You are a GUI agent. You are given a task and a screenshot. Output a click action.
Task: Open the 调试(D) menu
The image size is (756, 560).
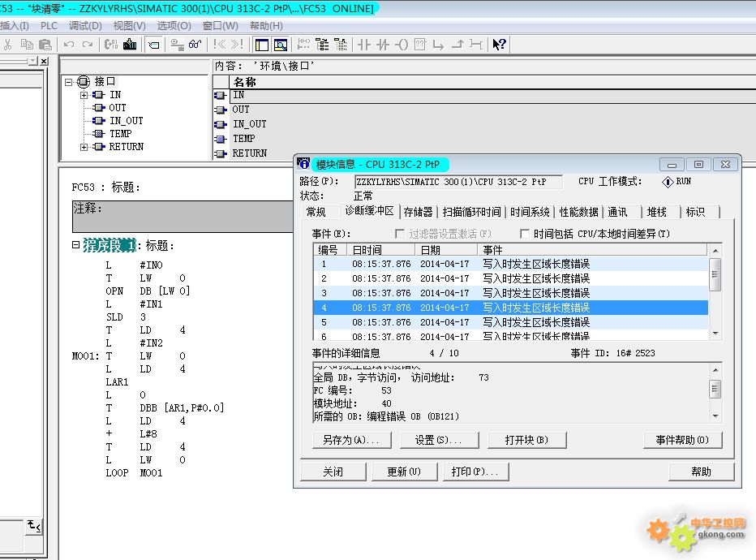click(x=85, y=25)
